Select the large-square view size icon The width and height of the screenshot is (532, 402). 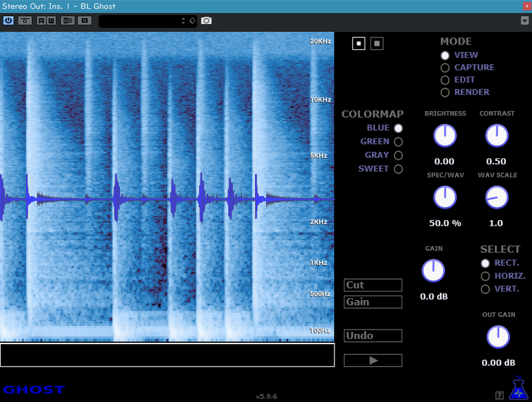click(x=376, y=43)
